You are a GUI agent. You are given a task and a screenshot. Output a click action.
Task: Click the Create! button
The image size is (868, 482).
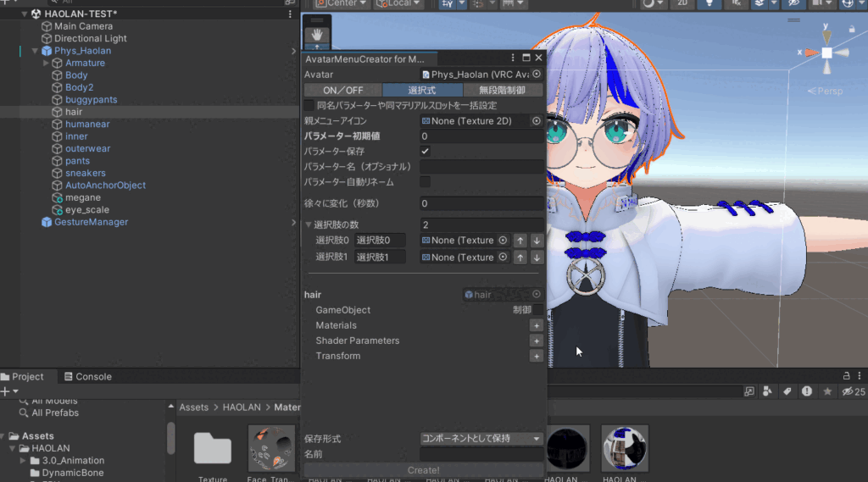(x=424, y=470)
